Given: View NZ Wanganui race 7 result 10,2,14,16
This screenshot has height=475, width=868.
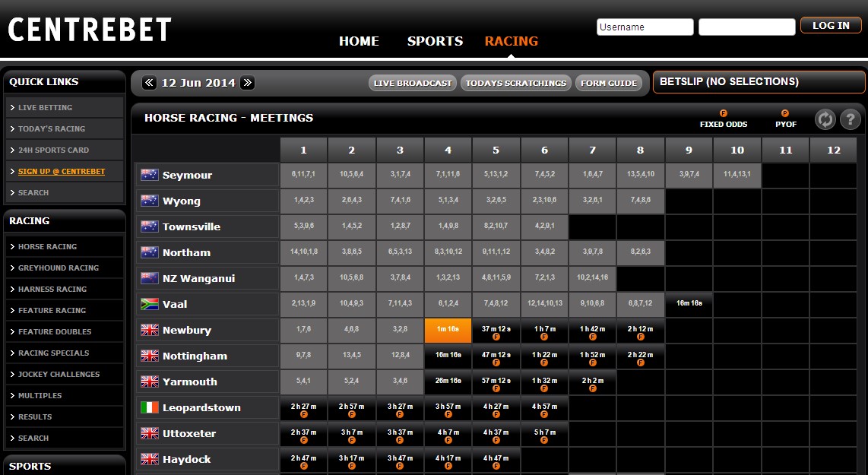Looking at the screenshot, I should [592, 278].
